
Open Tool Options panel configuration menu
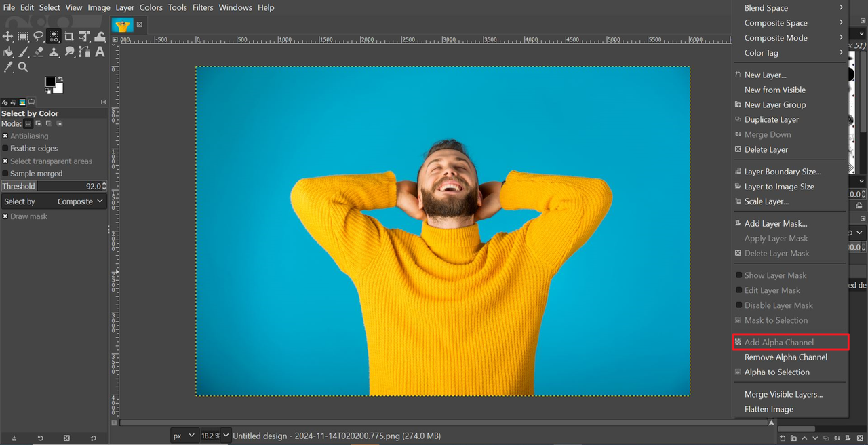click(x=104, y=102)
